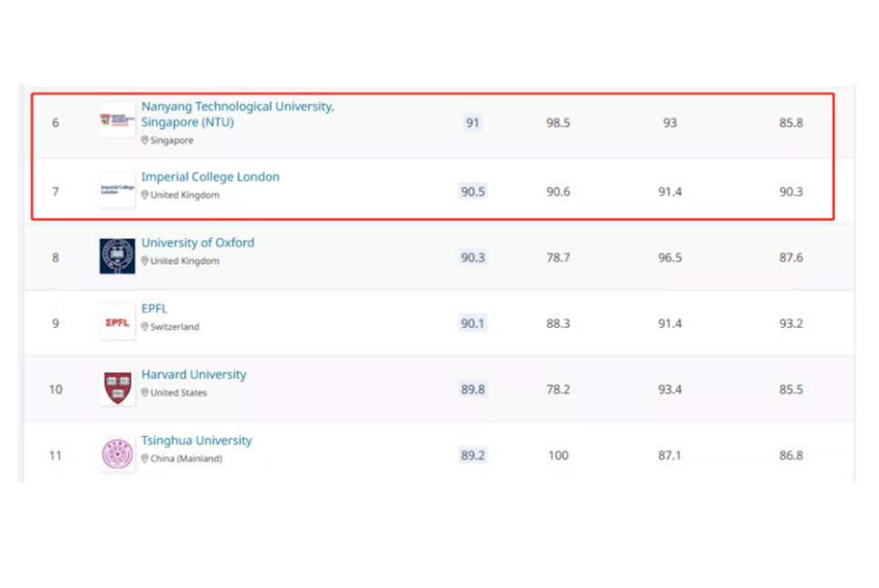This screenshot has width=879, height=588.
Task: Click rank number 6 for Nanyang Technological
Action: pos(56,123)
